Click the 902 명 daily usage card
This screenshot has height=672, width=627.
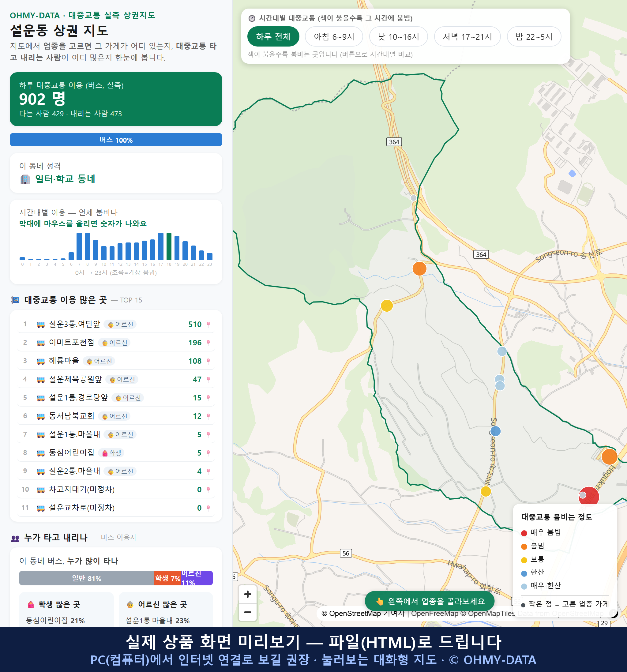click(x=116, y=99)
